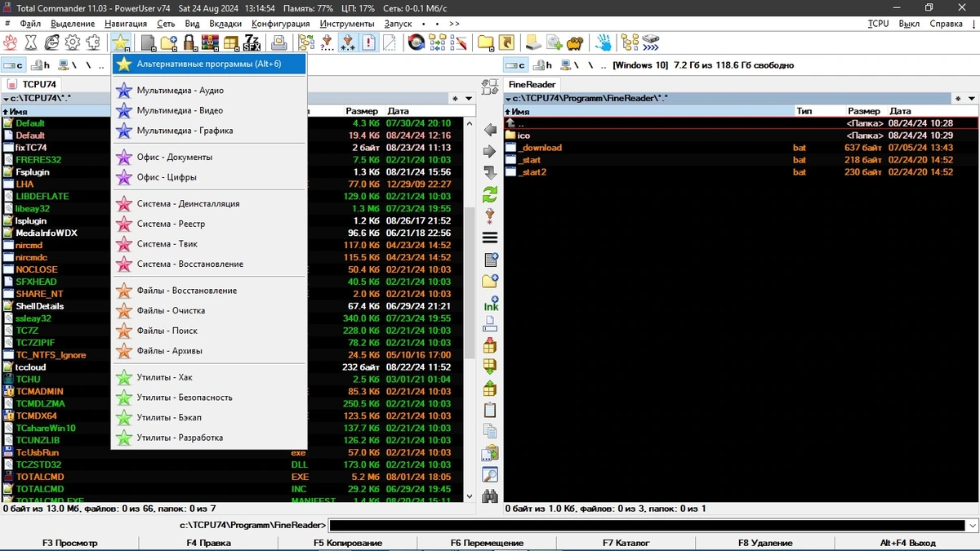Open the ">>" overflow menu in menu bar
980x551 pixels.
tap(454, 24)
